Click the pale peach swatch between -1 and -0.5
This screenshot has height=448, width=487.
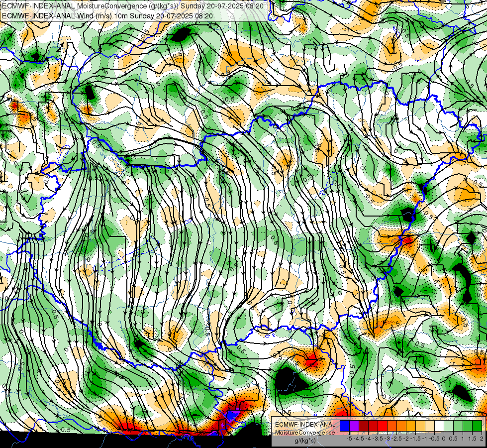pos(430,426)
